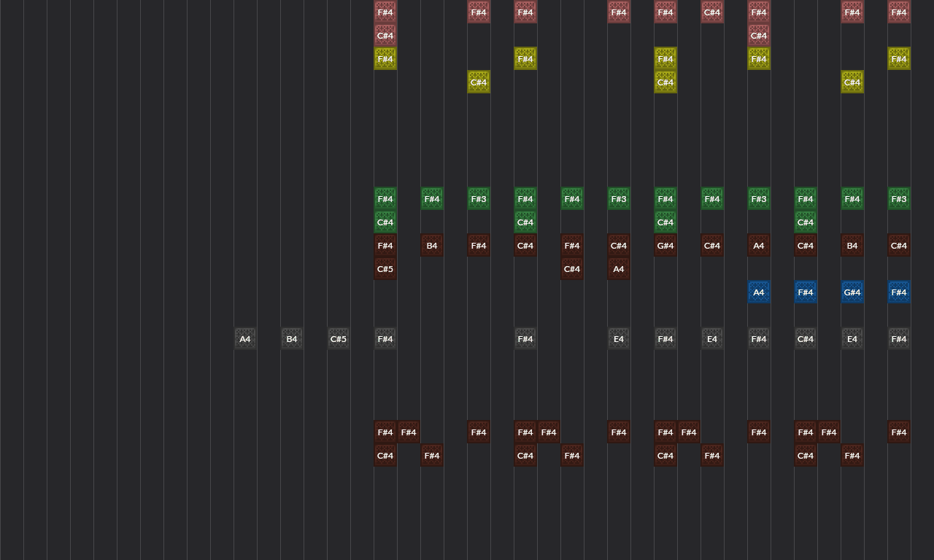
Task: Select the brown B4 note above the blue G#4
Action: pyautogui.click(x=852, y=246)
